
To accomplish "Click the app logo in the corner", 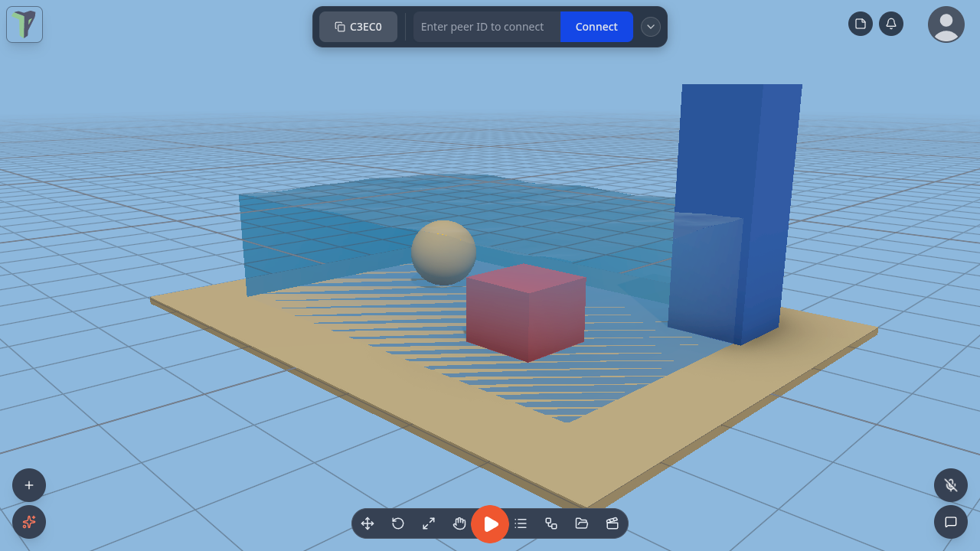I will pos(24,24).
